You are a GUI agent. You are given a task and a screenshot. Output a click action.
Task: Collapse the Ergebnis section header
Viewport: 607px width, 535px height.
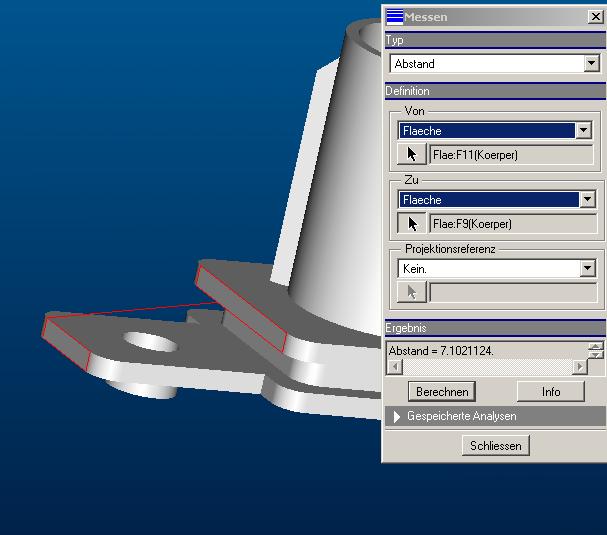tap(496, 328)
